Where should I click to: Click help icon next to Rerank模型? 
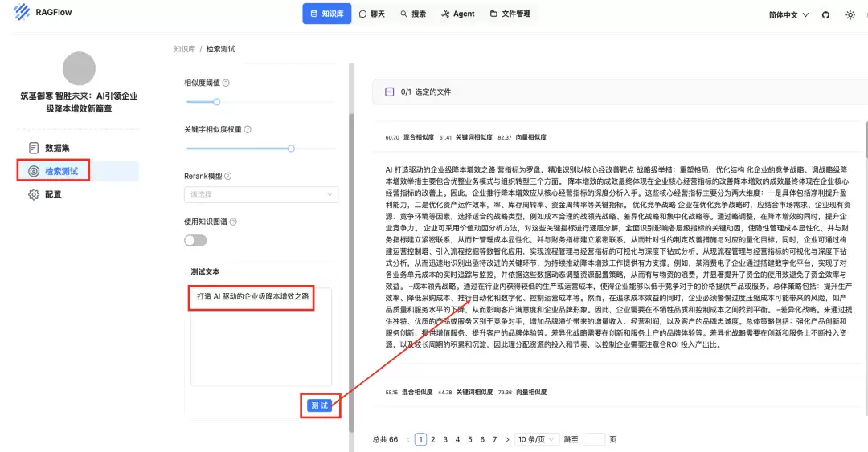(228, 176)
